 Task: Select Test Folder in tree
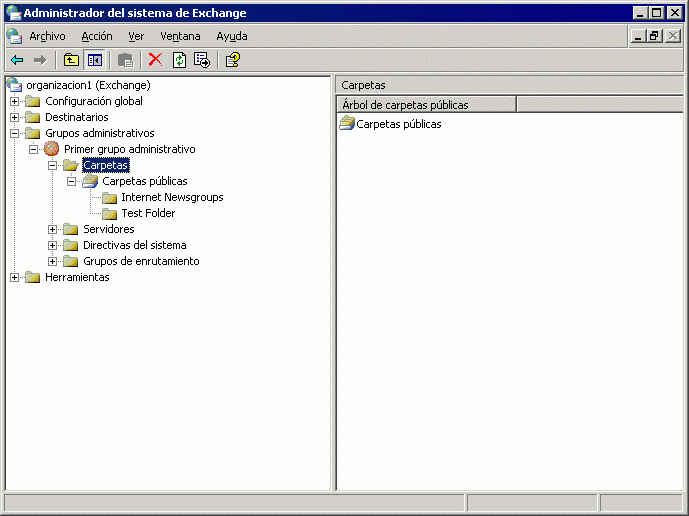click(148, 213)
